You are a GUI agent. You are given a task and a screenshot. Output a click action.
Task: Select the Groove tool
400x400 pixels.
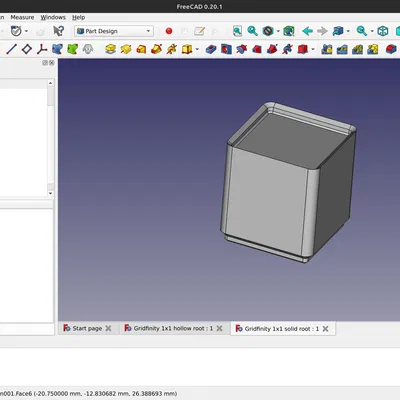tap(241, 49)
